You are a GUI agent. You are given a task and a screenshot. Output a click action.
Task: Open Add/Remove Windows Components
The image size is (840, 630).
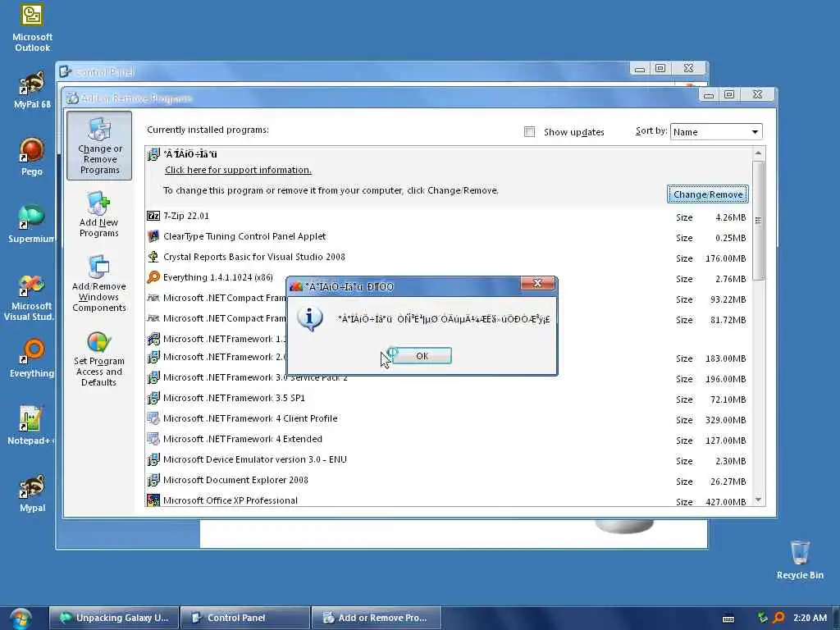tap(99, 284)
